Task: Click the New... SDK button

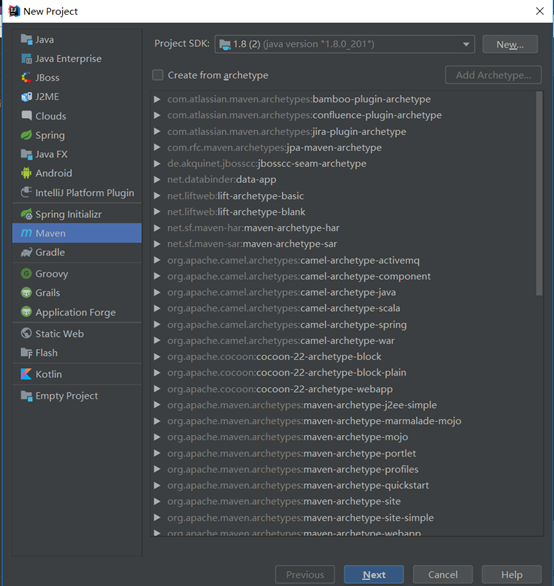Action: pyautogui.click(x=510, y=44)
